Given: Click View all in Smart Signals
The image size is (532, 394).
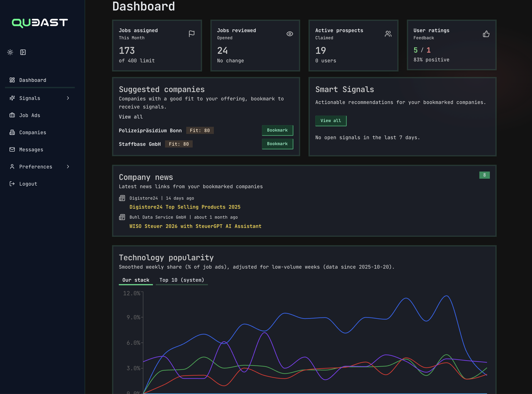Looking at the screenshot, I should pos(331,121).
